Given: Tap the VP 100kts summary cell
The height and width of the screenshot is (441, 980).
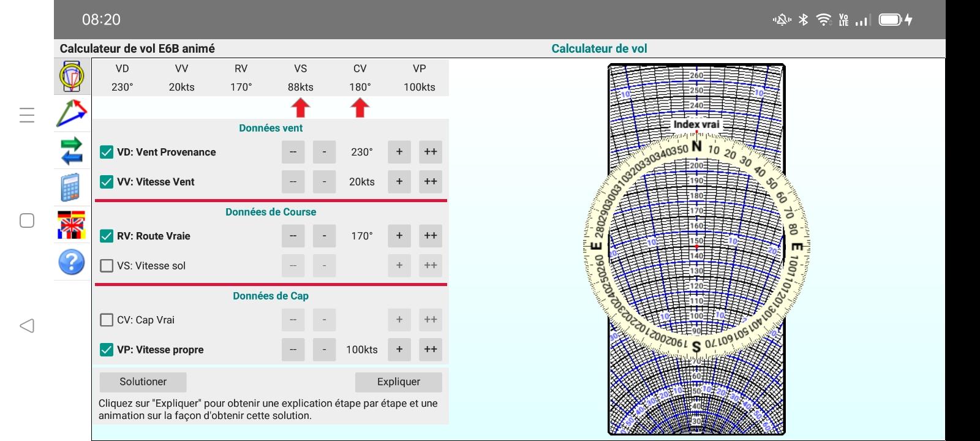Looking at the screenshot, I should [420, 78].
